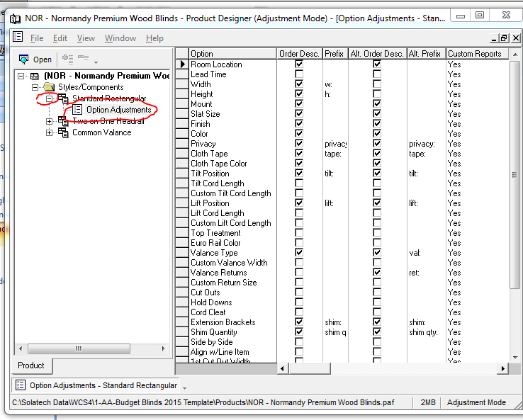Click the Prefix column header
This screenshot has width=523, height=420.
coord(335,54)
